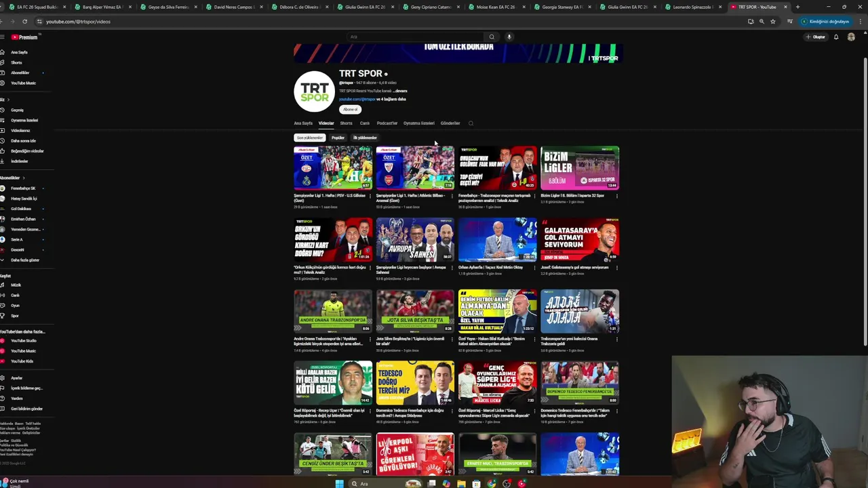Switch to Oynatma listeleri channel tab
The height and width of the screenshot is (488, 868).
click(418, 123)
